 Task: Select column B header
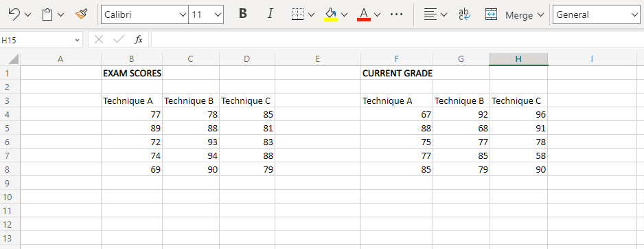(x=131, y=59)
